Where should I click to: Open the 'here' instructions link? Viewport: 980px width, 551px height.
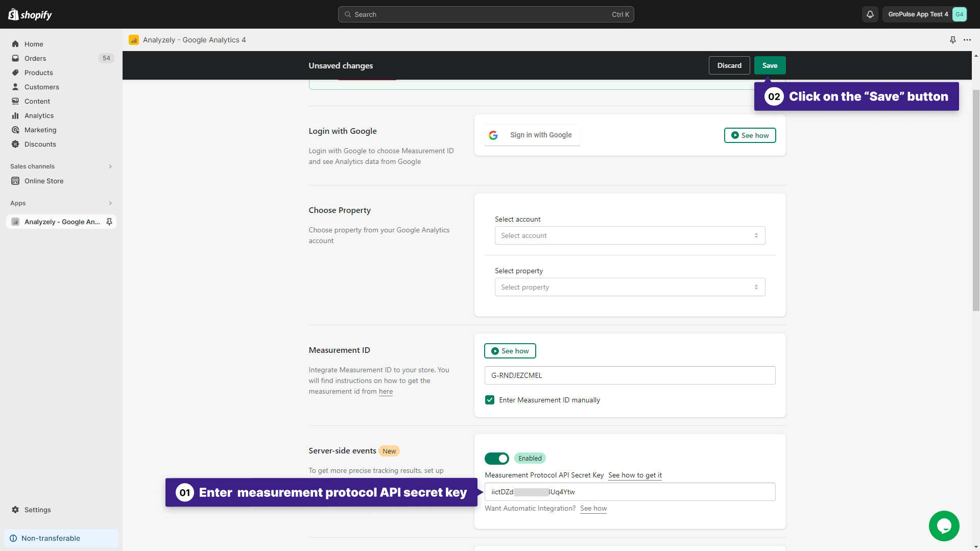(x=386, y=392)
